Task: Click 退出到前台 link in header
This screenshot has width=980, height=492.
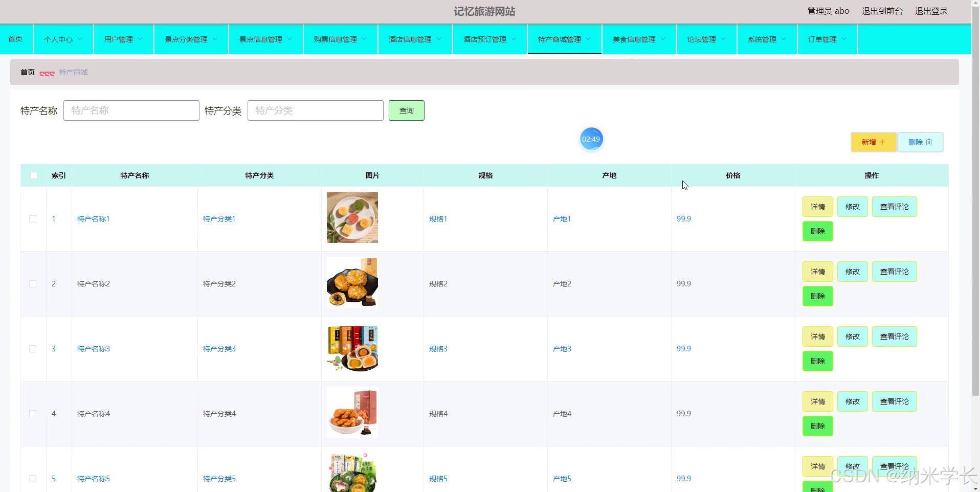Action: [882, 11]
